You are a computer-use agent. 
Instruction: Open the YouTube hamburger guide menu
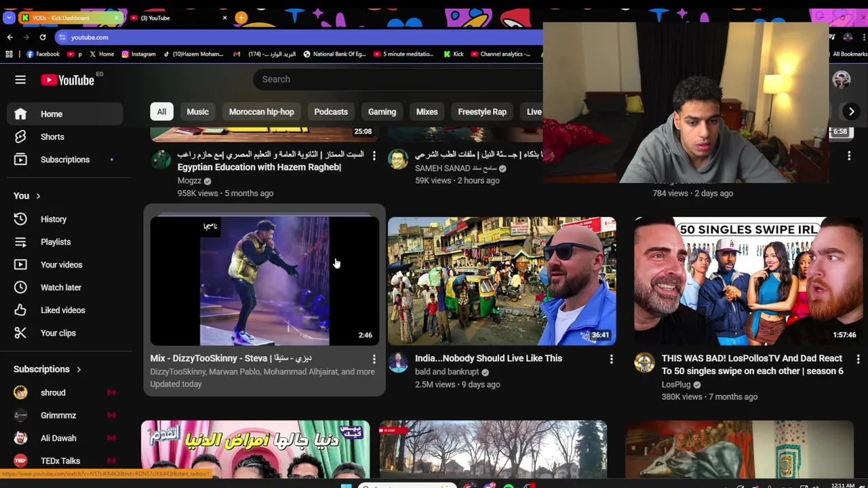[20, 80]
